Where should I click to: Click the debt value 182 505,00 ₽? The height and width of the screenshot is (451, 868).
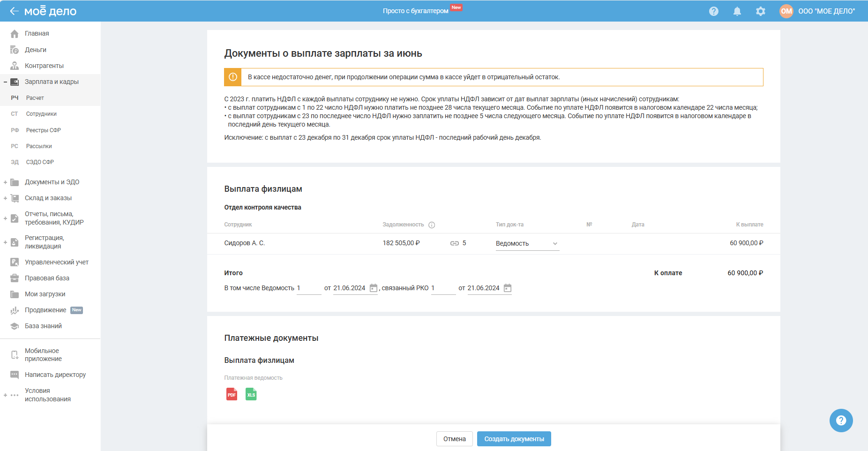click(401, 243)
